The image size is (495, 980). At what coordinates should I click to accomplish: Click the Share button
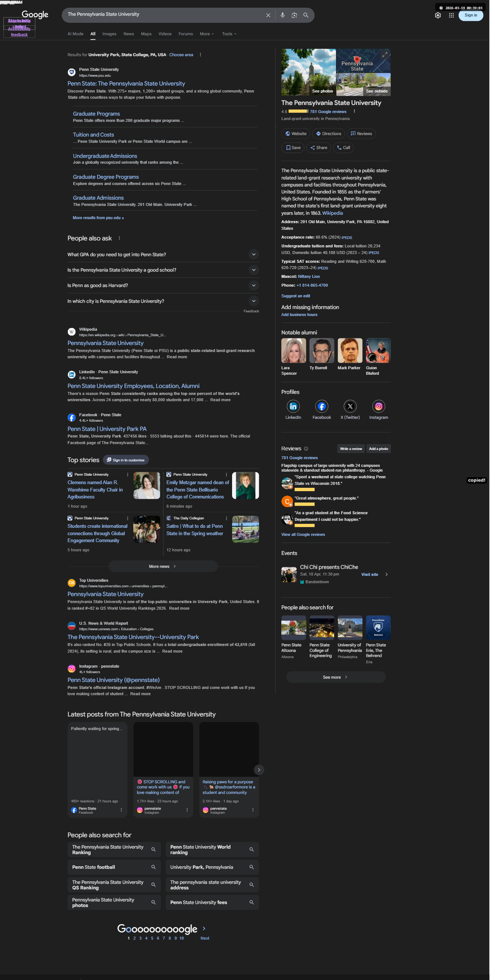click(x=318, y=148)
